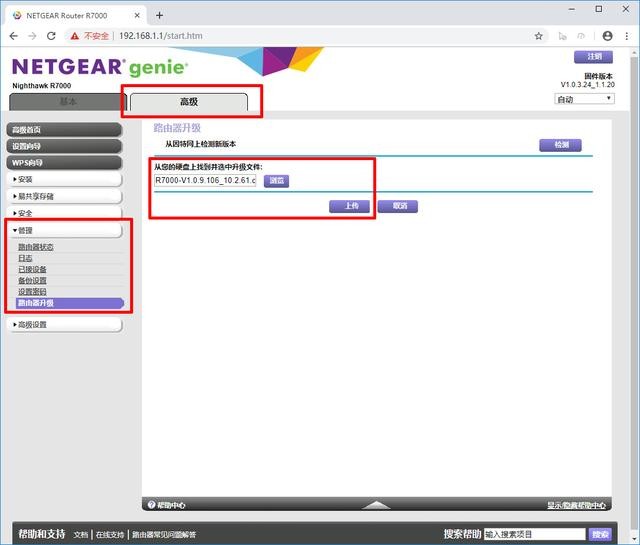The width and height of the screenshot is (640, 545).
Task: Collapse the 管理 section
Action: coord(64,230)
